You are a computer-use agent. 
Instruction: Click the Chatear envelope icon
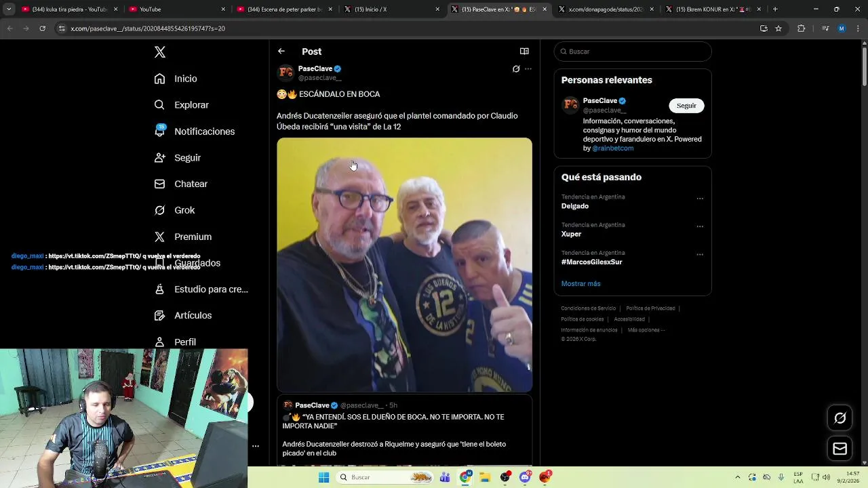(x=159, y=184)
